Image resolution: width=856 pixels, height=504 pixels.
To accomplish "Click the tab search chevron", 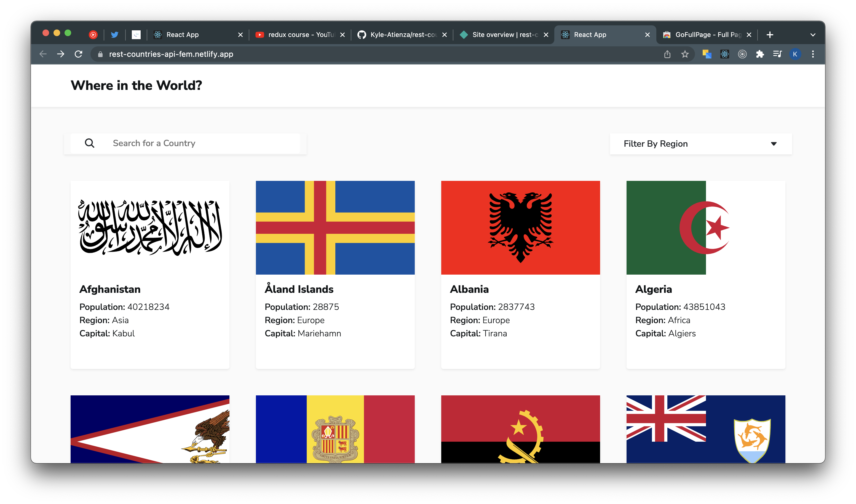I will tap(812, 34).
